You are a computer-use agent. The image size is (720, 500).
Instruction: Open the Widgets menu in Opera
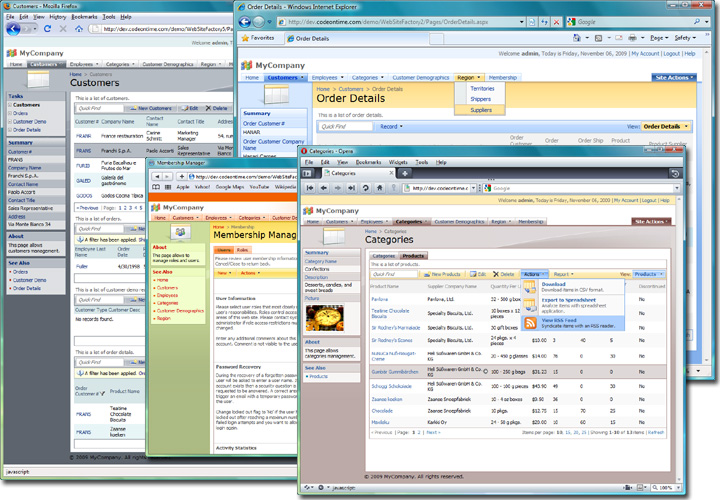398,162
